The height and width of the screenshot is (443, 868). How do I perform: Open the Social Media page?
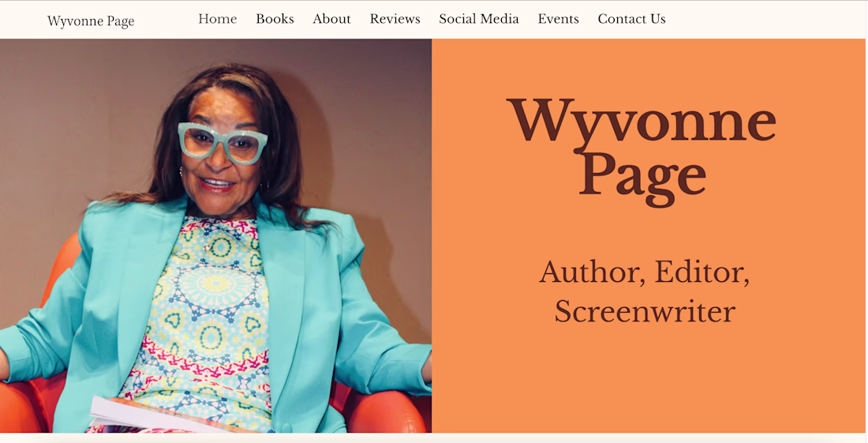click(479, 20)
